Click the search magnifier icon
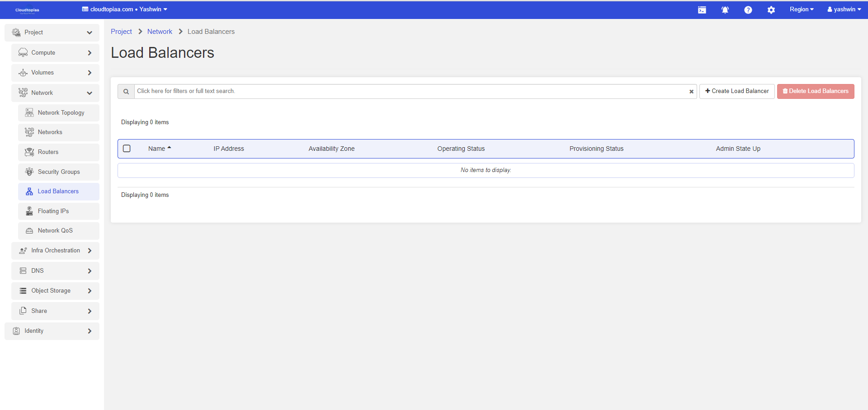The width and height of the screenshot is (868, 410). [x=126, y=92]
